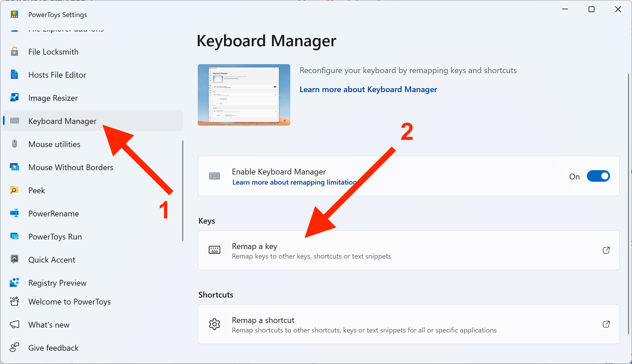Open Registry Preview page
The image size is (632, 364).
coord(93,283)
